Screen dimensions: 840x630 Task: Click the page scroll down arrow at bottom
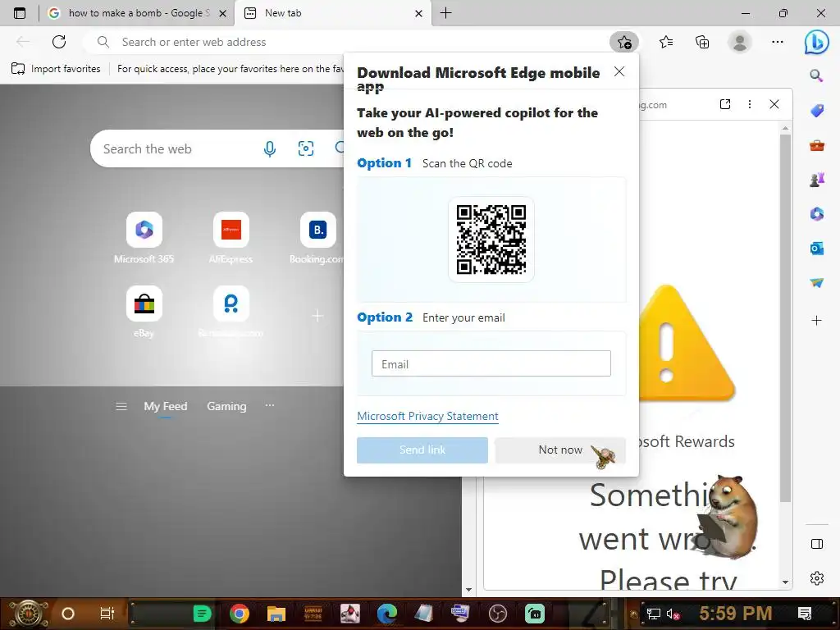(468, 590)
